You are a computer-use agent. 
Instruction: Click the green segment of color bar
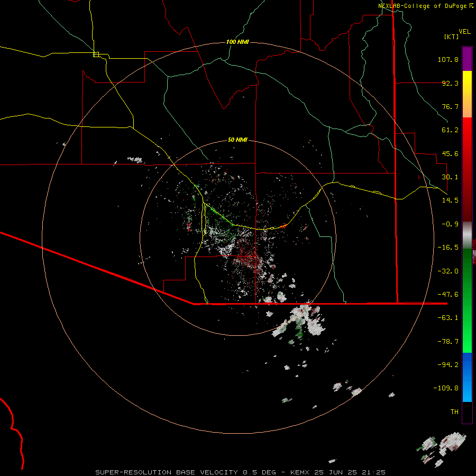click(x=467, y=300)
